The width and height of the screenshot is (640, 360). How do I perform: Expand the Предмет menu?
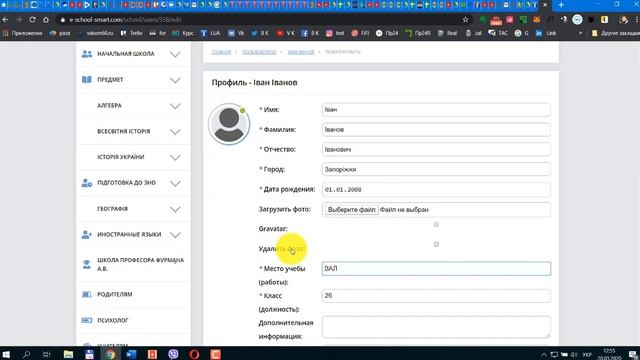(x=175, y=80)
